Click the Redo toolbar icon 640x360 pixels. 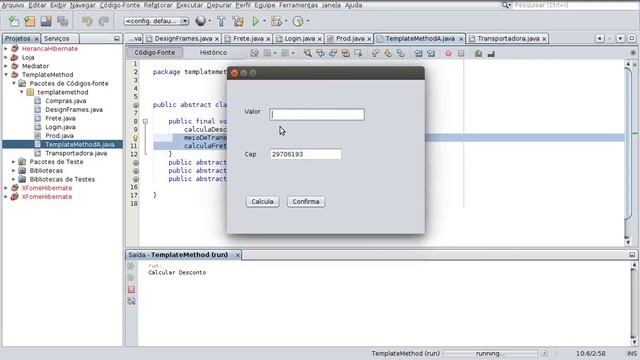coord(104,21)
